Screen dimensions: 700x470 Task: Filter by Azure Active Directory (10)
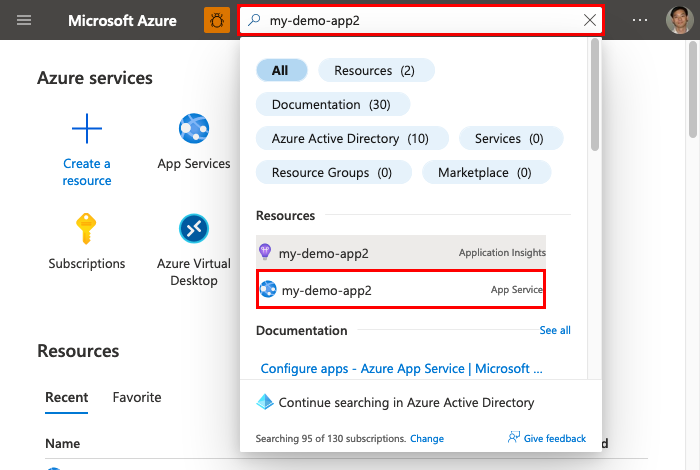(x=350, y=138)
